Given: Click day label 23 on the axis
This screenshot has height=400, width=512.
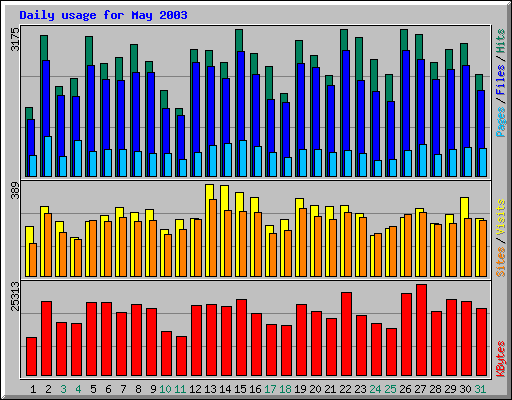Looking at the screenshot, I should point(360,389).
